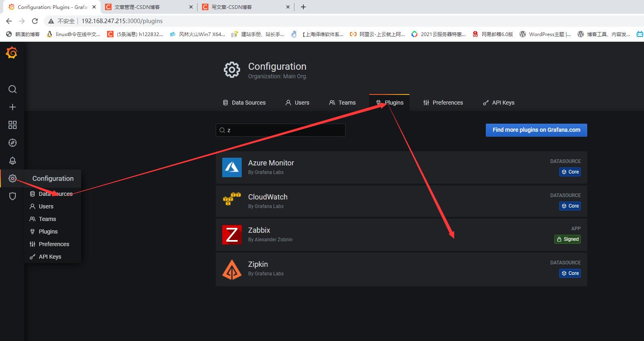Click 'By Alexander Zobnin' author text

tap(270, 240)
